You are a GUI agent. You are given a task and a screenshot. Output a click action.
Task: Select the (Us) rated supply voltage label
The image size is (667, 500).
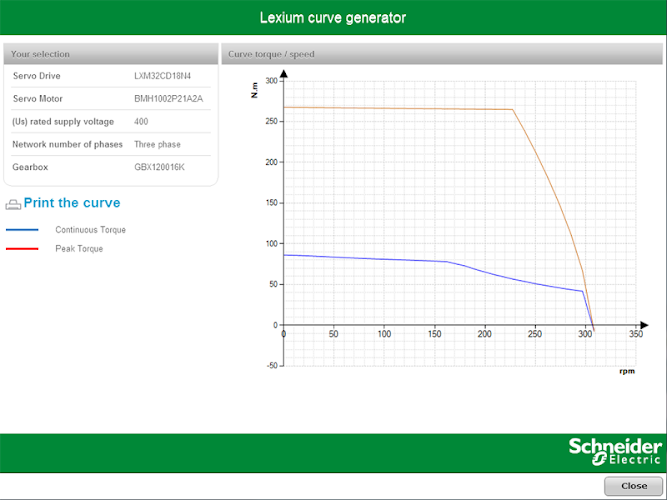(x=63, y=122)
